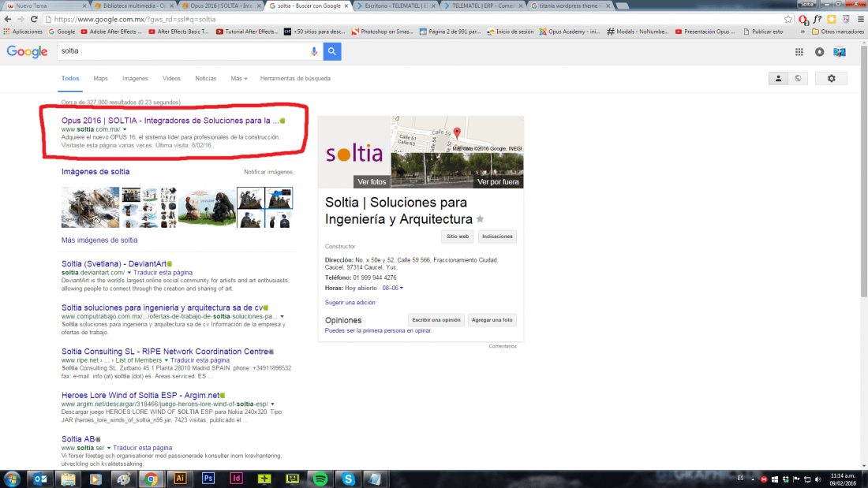Open Windows Explorer folder in taskbar

click(68, 479)
